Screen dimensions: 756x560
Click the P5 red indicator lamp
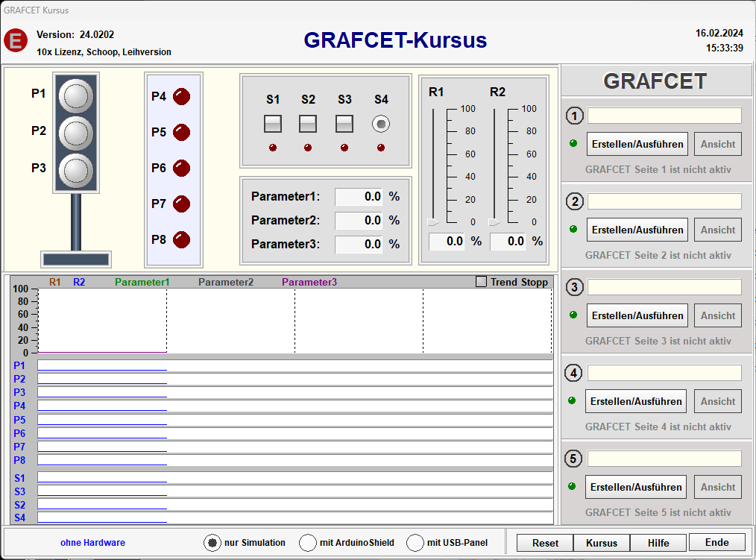coord(182,132)
